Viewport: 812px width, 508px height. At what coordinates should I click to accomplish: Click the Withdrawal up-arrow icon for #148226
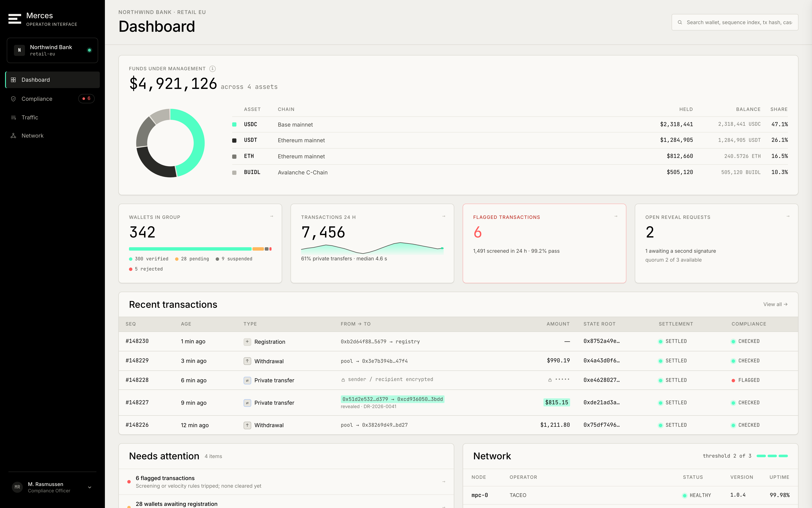coord(247,425)
